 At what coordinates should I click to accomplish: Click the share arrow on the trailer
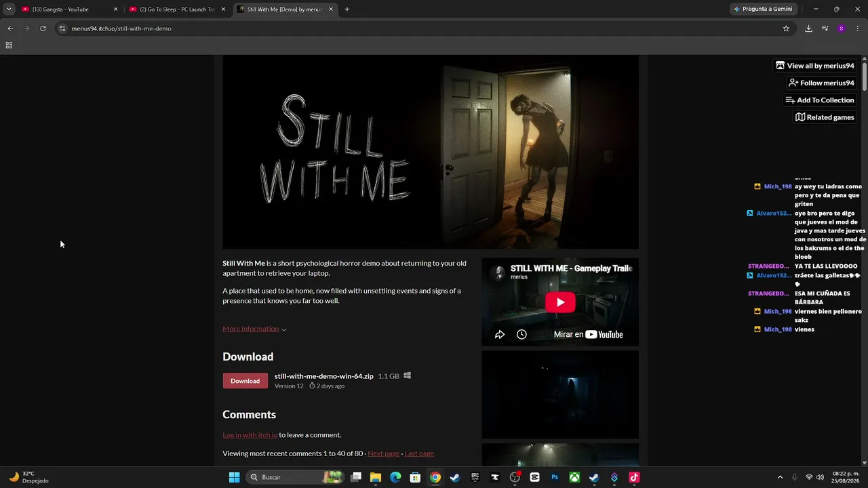500,334
